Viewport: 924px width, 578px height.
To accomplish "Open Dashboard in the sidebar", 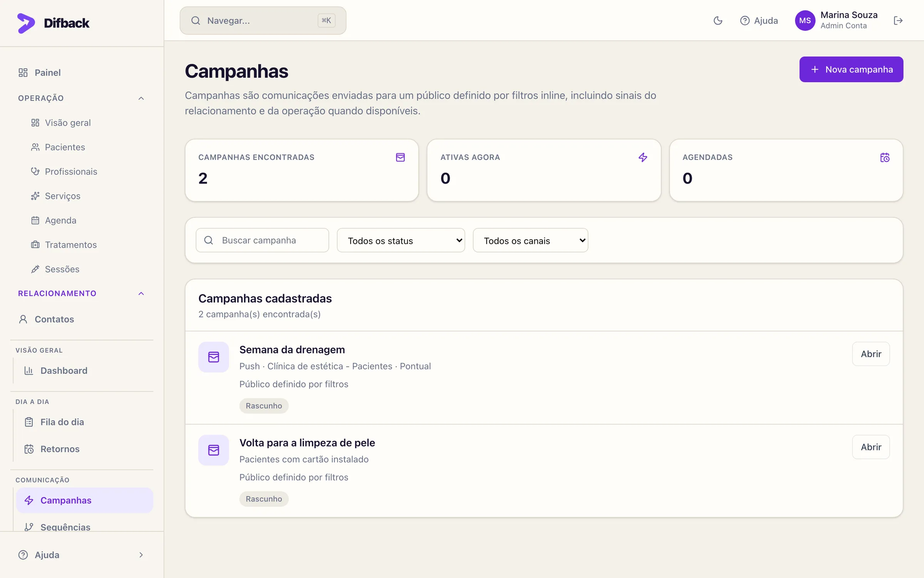I will pyautogui.click(x=84, y=371).
